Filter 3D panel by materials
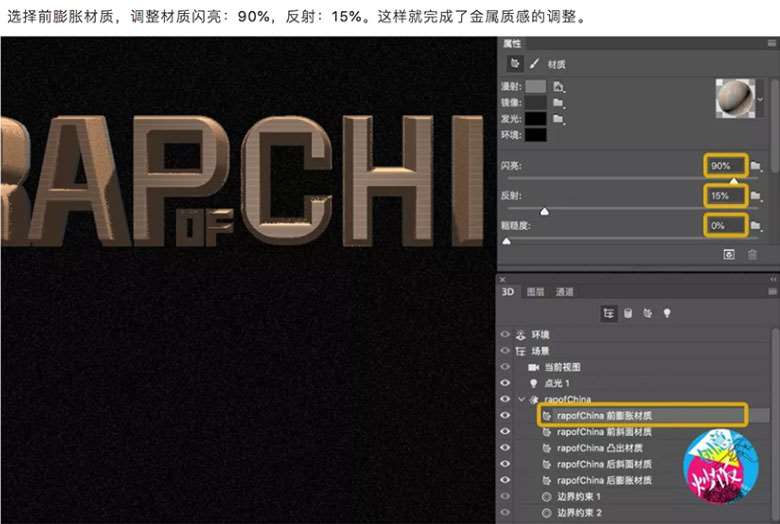Viewport: 780px width, 524px height. click(647, 313)
